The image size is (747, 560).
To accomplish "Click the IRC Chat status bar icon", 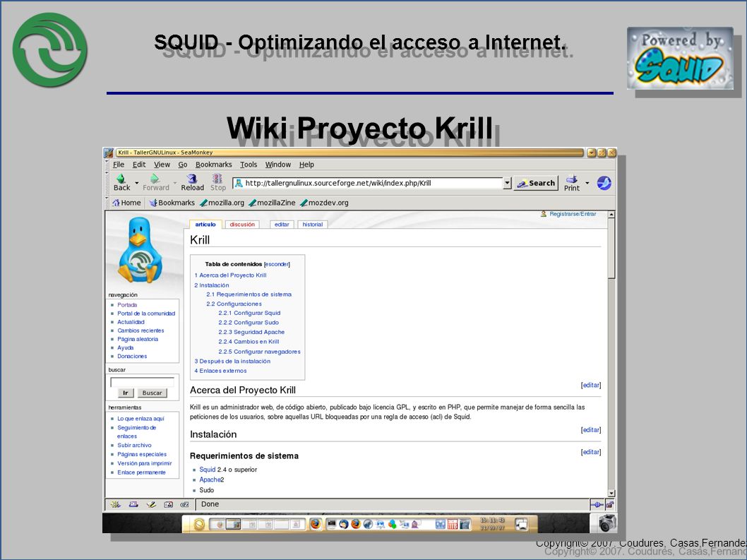I will 185,504.
